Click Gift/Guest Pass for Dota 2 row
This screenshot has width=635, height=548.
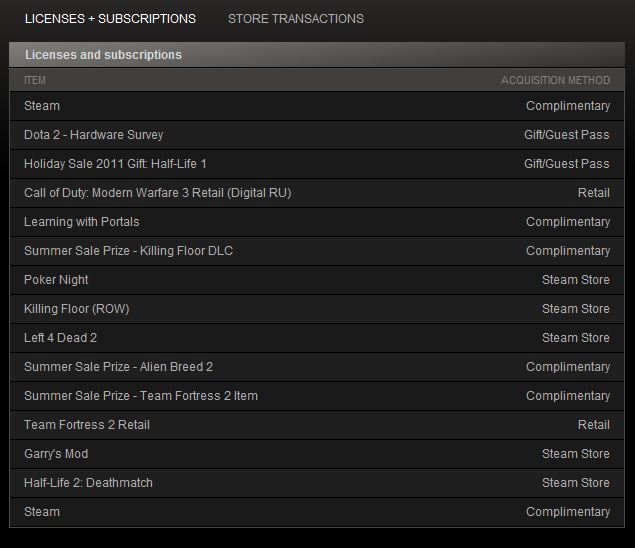(567, 135)
